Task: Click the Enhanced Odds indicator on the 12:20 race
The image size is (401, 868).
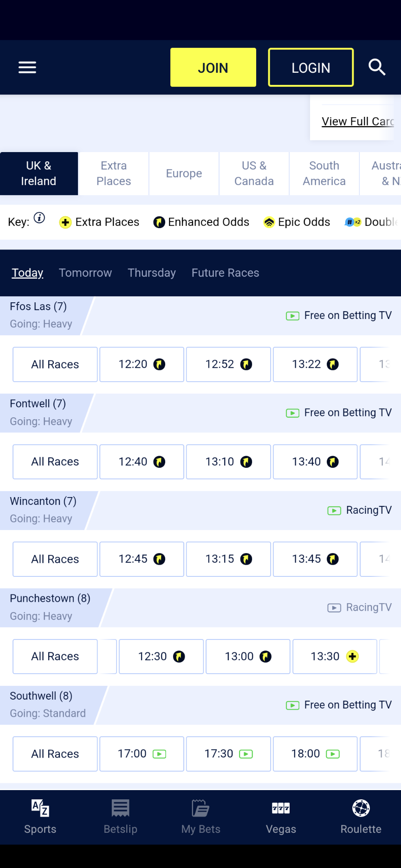Action: 160,364
